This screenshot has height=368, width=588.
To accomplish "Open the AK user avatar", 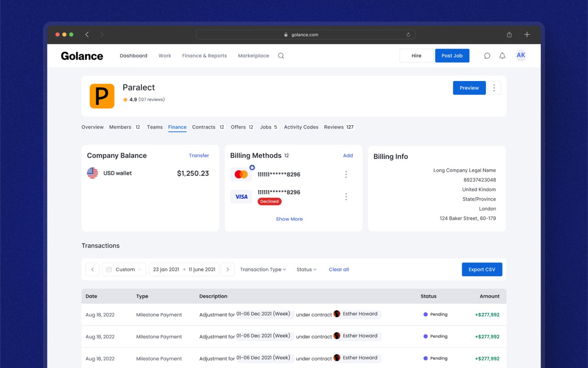I will (x=520, y=55).
